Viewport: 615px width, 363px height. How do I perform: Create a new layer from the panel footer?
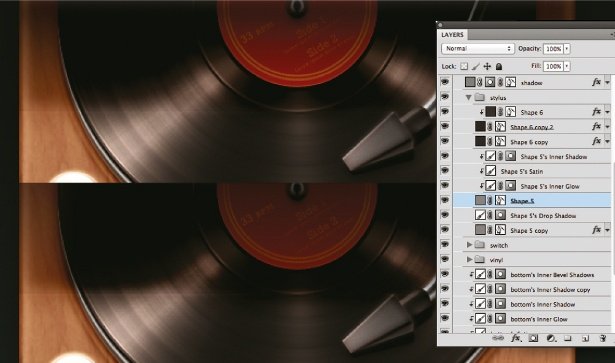[x=586, y=338]
